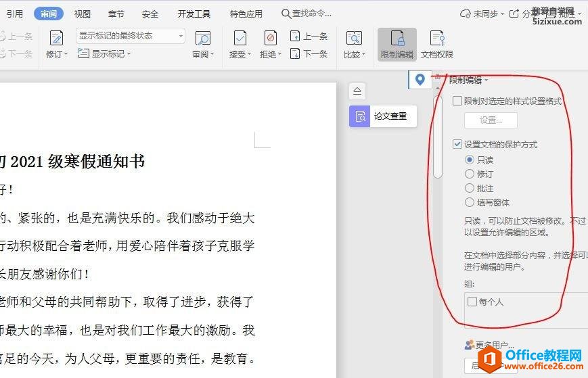Screen dimensions: 588x378
Task: Open the 引用 ribbon tab
Action: (15, 14)
